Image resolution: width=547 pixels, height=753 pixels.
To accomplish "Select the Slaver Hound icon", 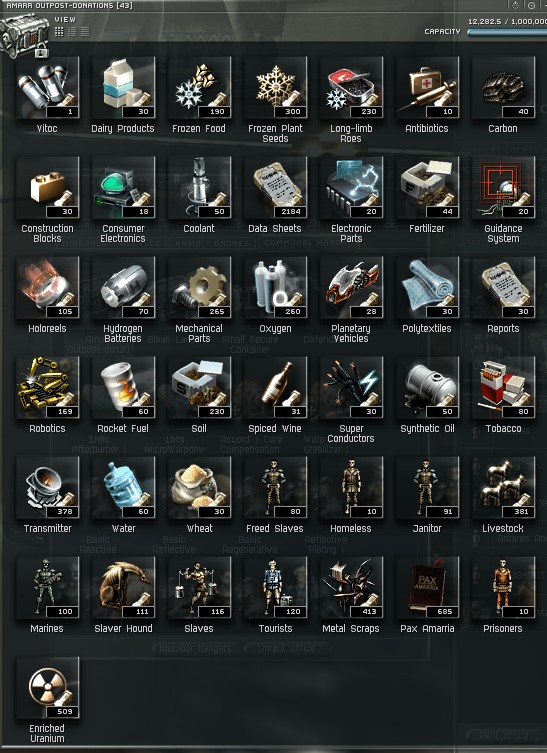I will [x=123, y=588].
